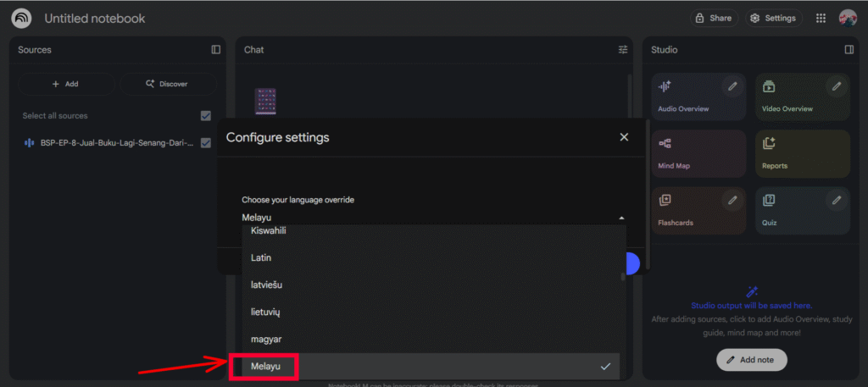
Task: Edit Flashcards with pencil icon
Action: 732,201
